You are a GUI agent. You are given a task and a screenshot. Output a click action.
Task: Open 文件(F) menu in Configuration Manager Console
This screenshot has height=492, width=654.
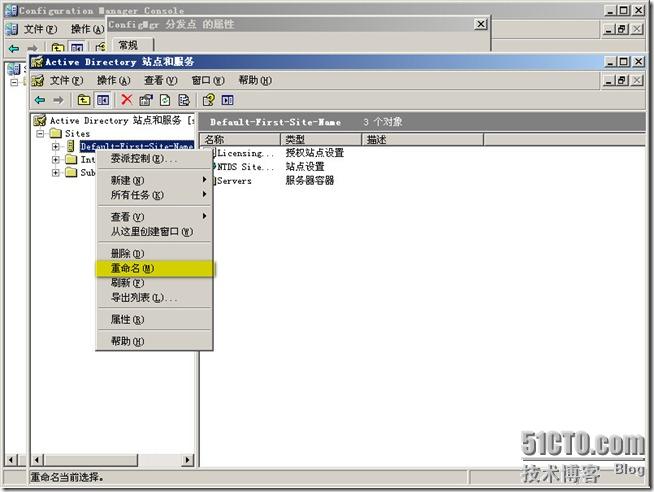coord(40,29)
